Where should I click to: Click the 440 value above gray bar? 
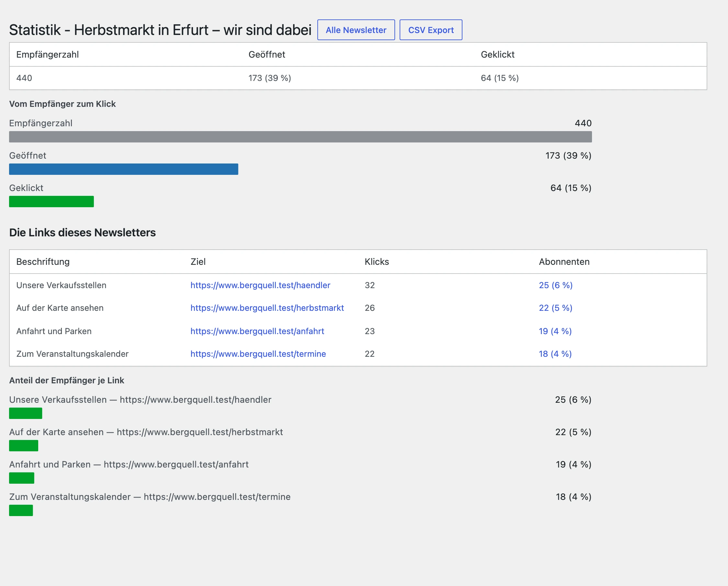point(583,123)
